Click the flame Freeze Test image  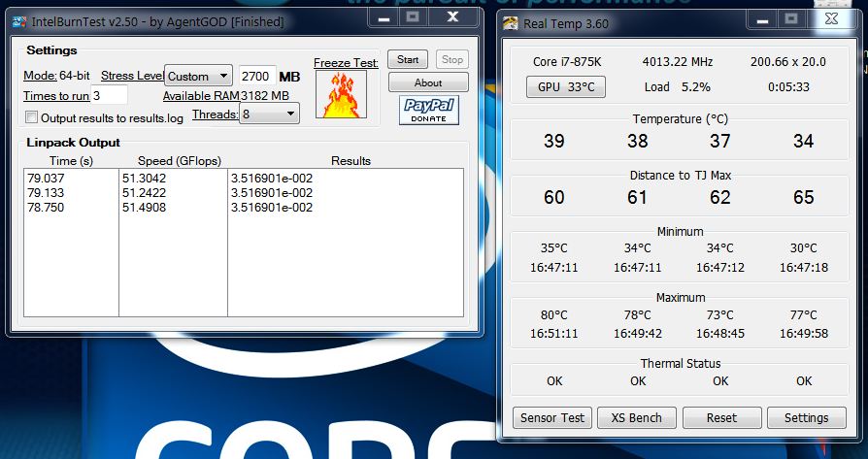point(341,94)
